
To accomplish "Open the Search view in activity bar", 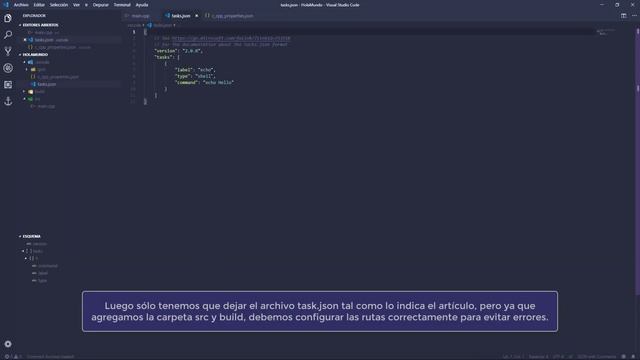I will coord(8,35).
